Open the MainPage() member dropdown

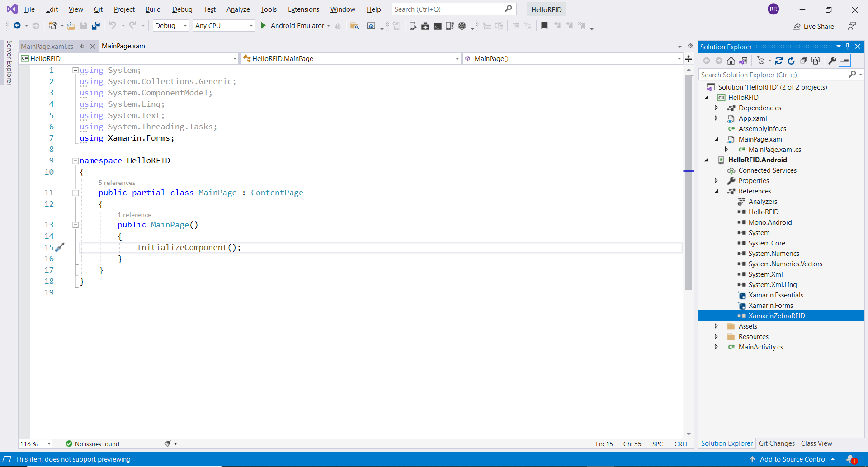[x=573, y=58]
